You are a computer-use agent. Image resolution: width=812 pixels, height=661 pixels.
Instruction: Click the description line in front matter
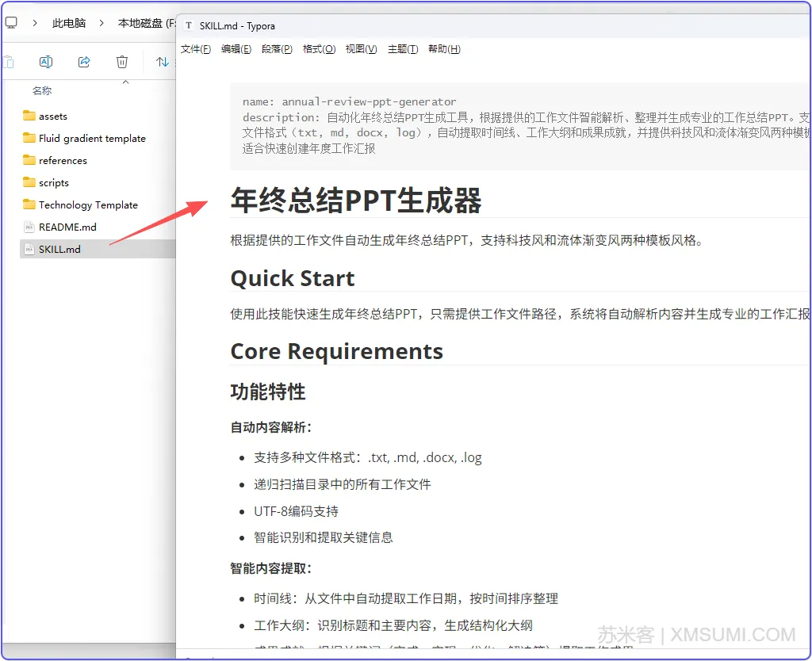pos(527,133)
